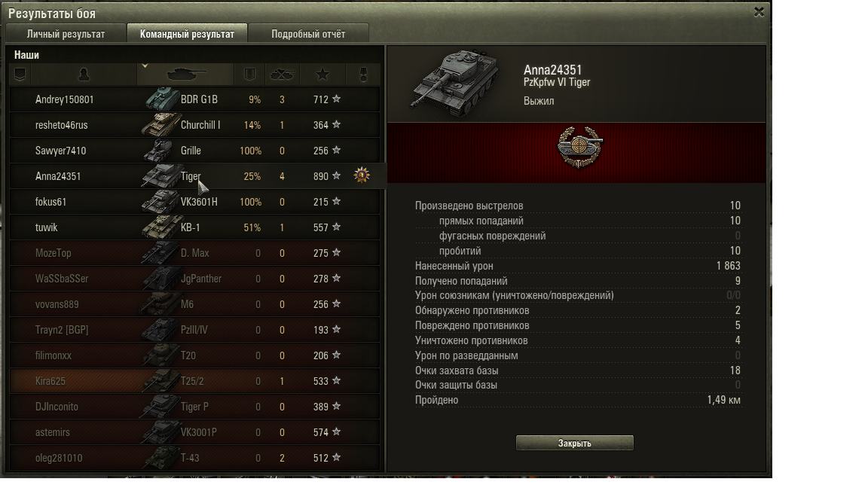
Task: Sort by player name silhouette icon
Action: [x=84, y=75]
